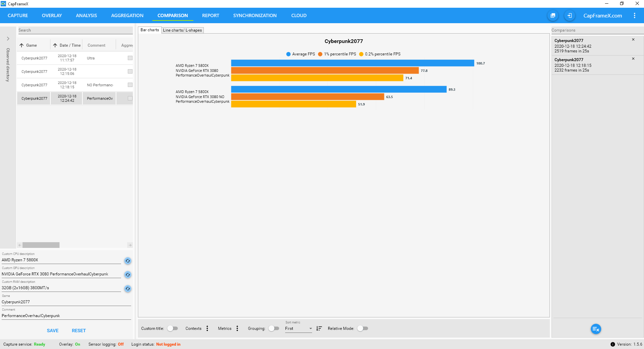
Task: Toggle the sort direction icon
Action: (x=319, y=329)
